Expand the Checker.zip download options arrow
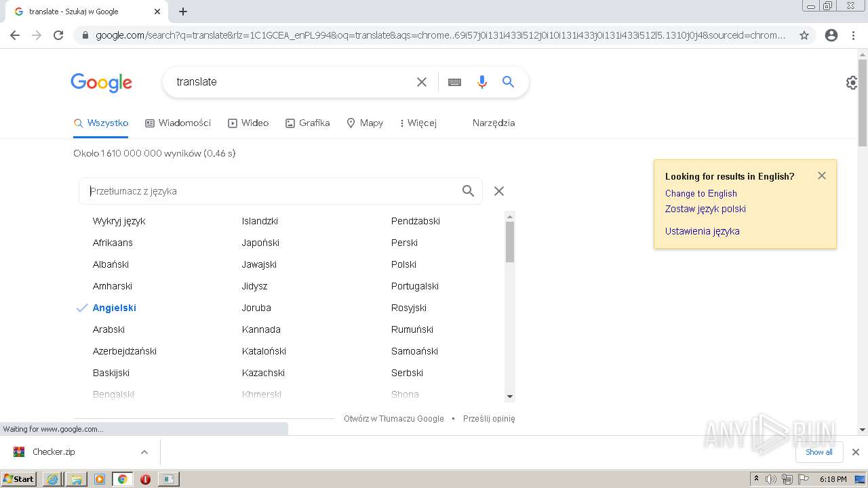Viewport: 868px width, 488px height. (144, 452)
